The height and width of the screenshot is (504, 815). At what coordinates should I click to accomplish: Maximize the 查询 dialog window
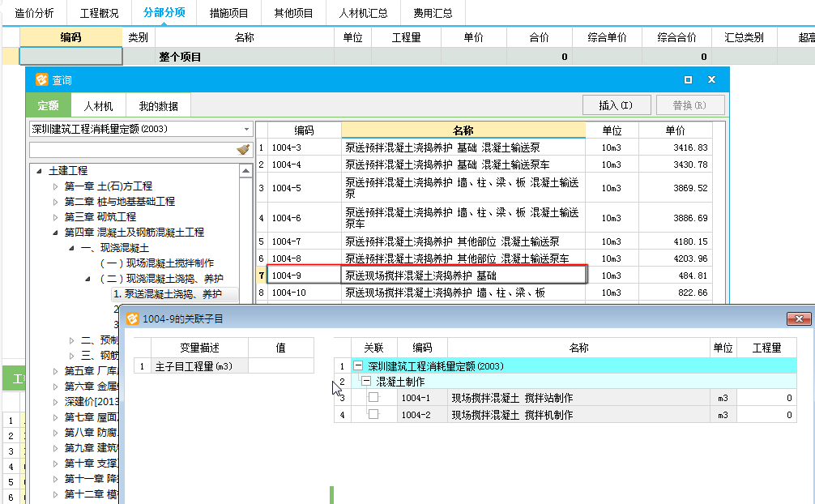pos(688,79)
